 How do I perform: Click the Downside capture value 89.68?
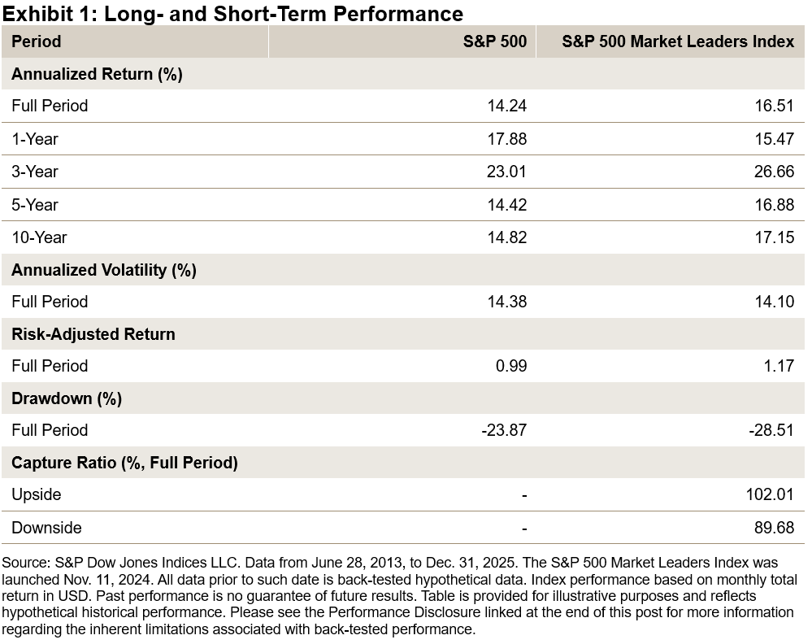coord(773,528)
